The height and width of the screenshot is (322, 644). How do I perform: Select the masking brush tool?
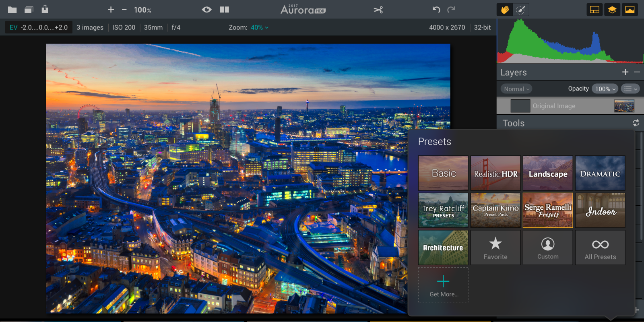[521, 10]
